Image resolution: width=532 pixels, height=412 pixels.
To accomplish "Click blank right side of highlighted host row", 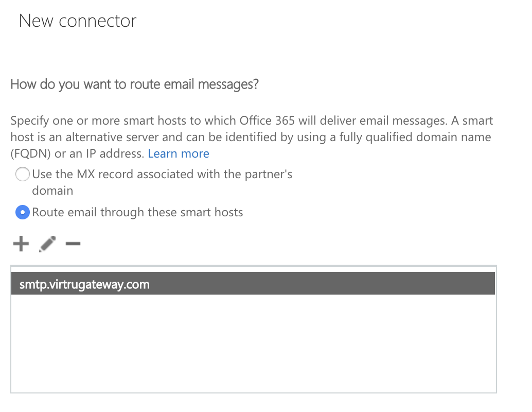I will [x=322, y=283].
